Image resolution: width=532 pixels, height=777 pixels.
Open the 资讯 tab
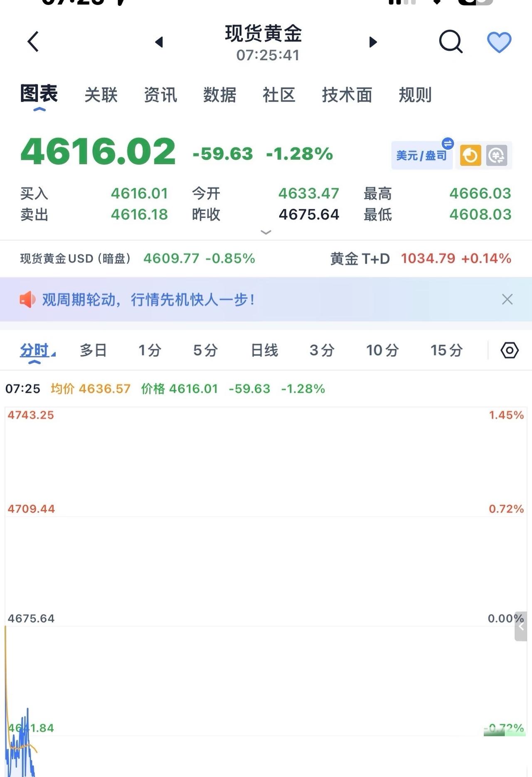click(160, 95)
